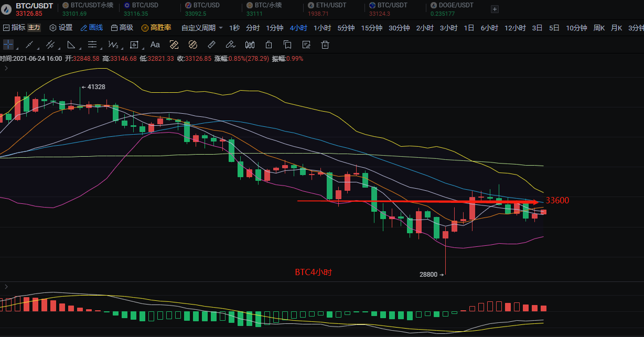This screenshot has height=337, width=644.
Task: Select the Aa text annotation tool
Action: (155, 45)
